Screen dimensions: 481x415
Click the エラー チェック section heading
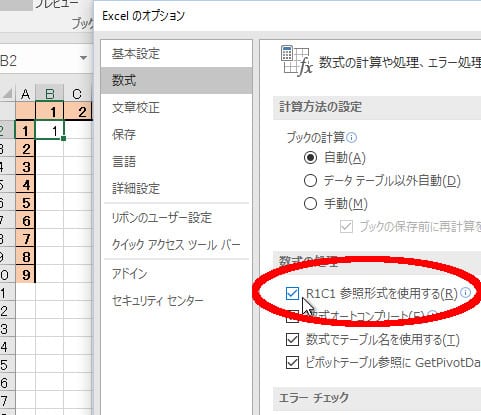pos(314,398)
